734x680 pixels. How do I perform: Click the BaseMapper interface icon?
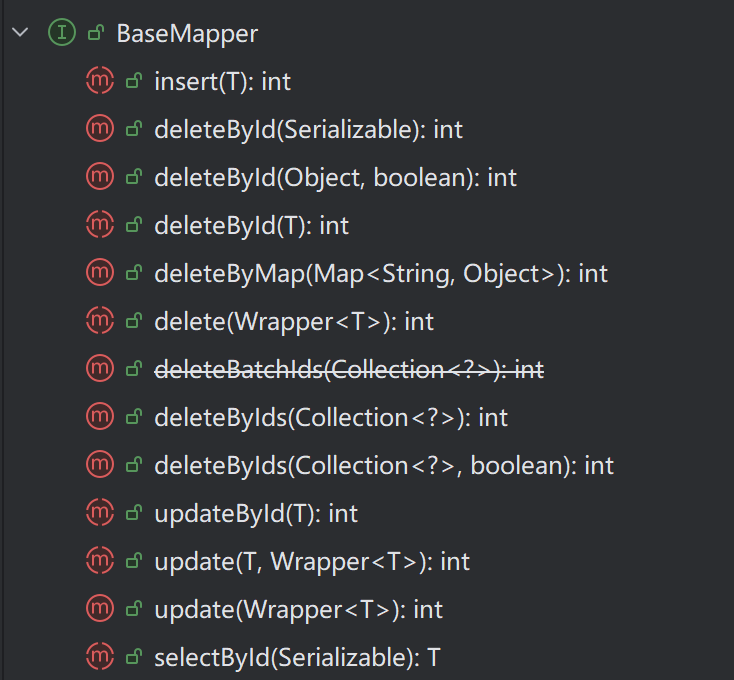61,33
